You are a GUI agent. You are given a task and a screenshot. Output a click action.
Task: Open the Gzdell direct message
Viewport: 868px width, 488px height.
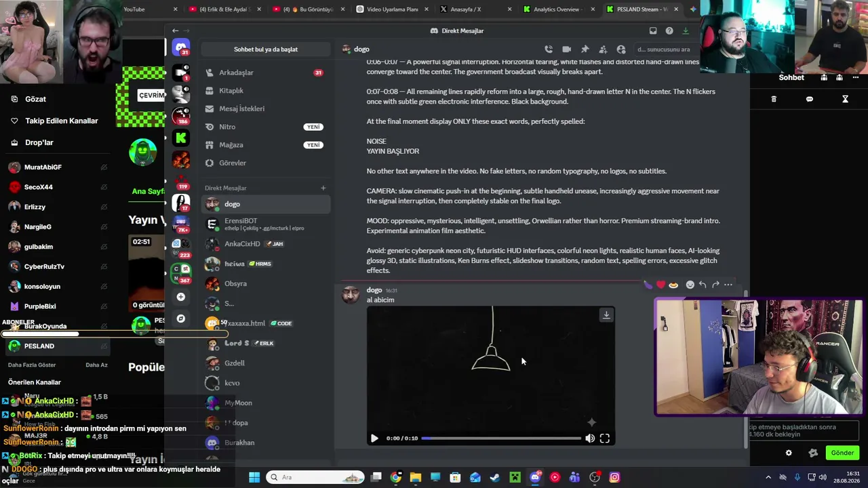(266, 363)
